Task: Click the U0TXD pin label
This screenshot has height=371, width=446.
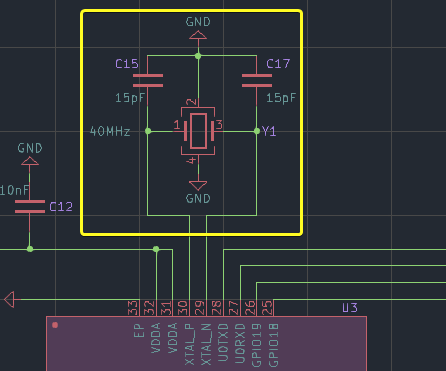Action: (x=223, y=342)
